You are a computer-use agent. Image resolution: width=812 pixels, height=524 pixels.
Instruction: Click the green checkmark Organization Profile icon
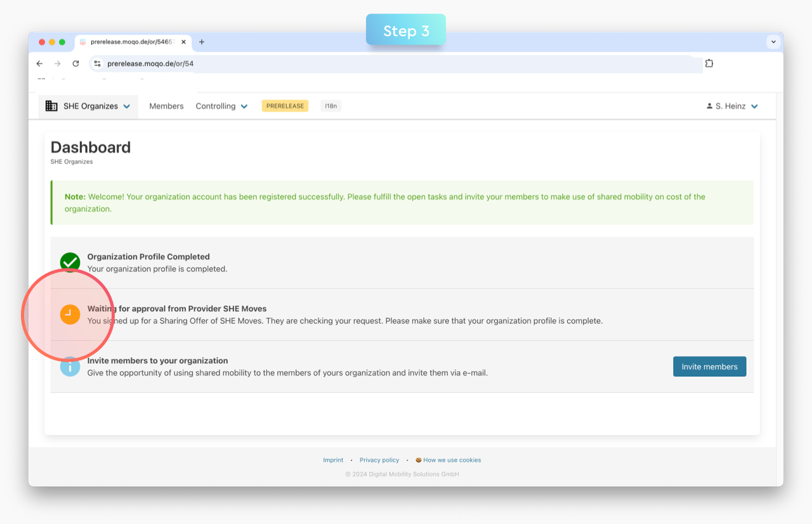pyautogui.click(x=70, y=262)
